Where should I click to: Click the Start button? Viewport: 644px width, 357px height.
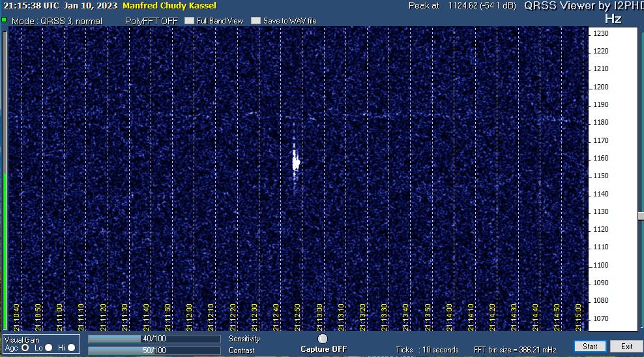click(591, 346)
